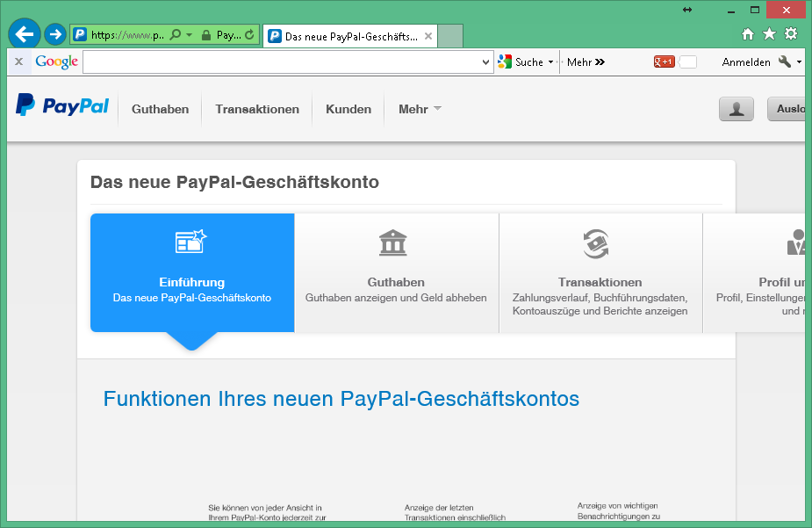
Task: Click the browser forward arrow button
Action: (54, 34)
